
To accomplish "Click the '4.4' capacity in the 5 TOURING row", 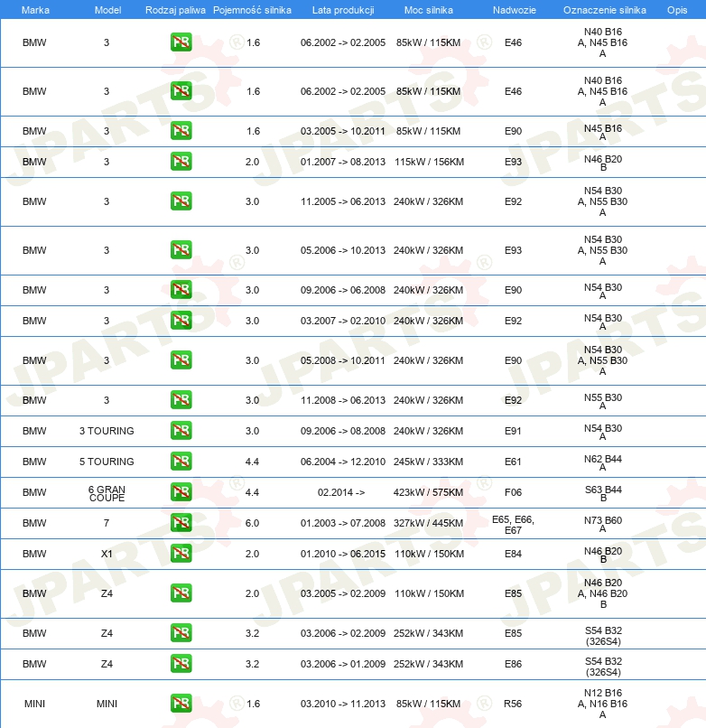I will tap(252, 462).
